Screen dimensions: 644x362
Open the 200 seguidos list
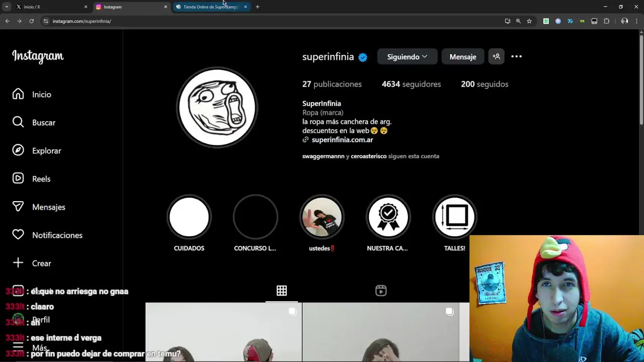[x=485, y=84]
